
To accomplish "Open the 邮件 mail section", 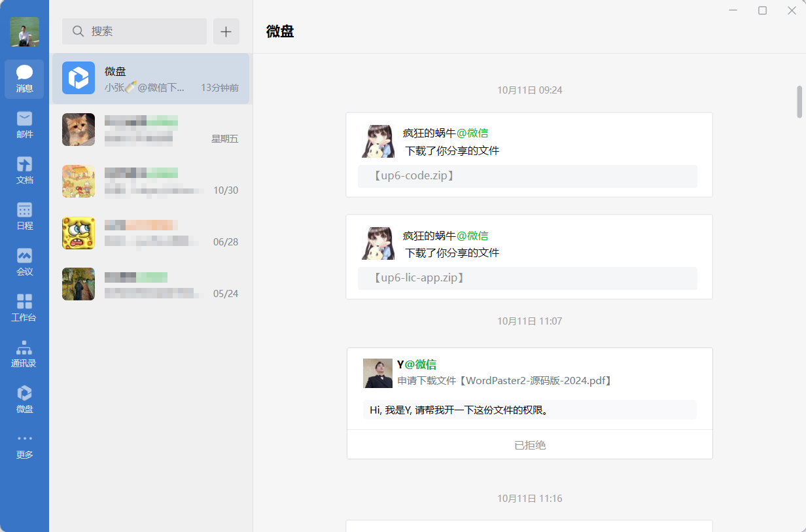I will (24, 125).
